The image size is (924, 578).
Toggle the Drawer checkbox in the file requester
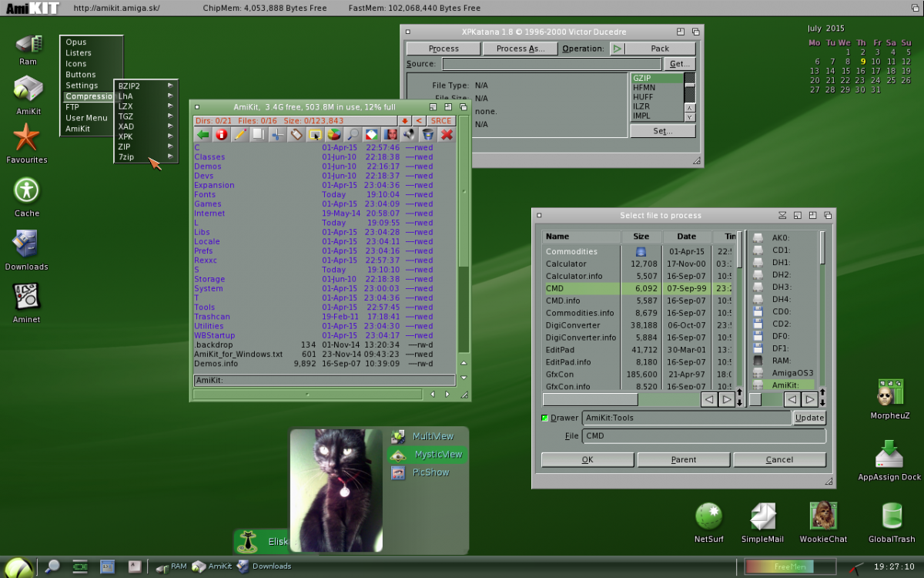tap(545, 418)
